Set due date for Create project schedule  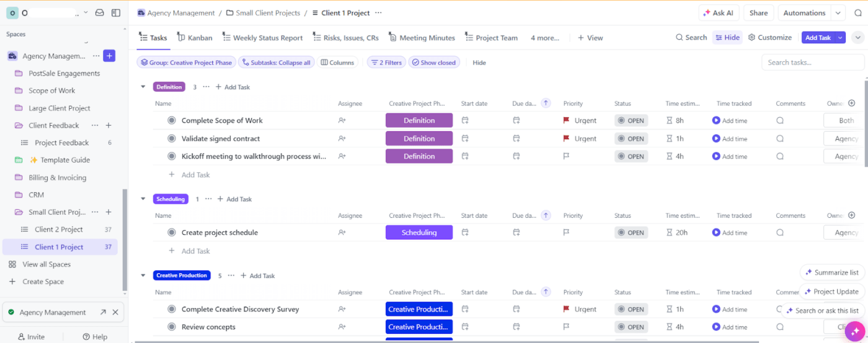pos(516,233)
